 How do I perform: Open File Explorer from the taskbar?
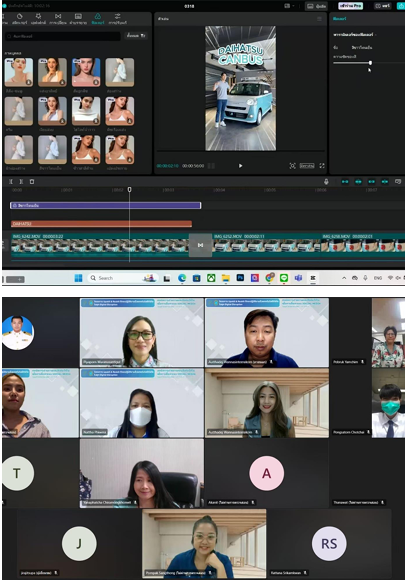coord(226,278)
